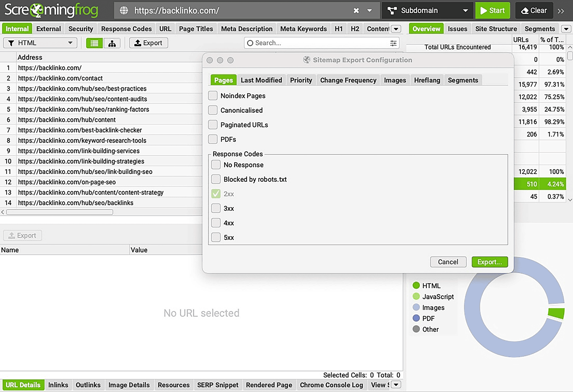Enable the 2xx response code checkbox
573x392 pixels.
pos(215,193)
